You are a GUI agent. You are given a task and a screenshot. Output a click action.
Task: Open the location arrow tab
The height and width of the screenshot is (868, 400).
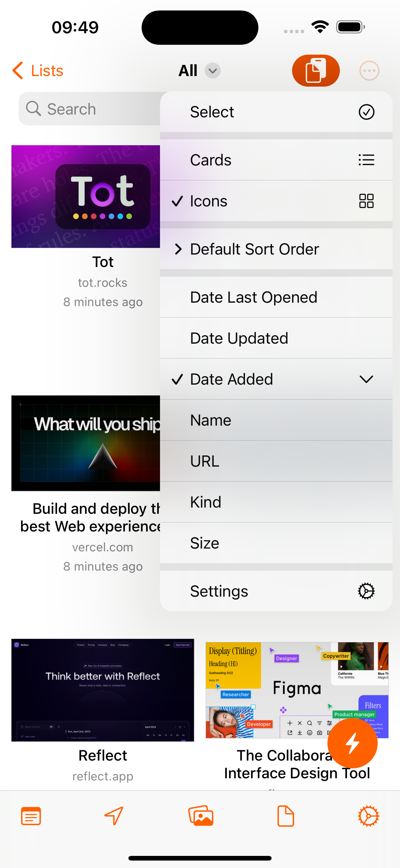click(114, 816)
